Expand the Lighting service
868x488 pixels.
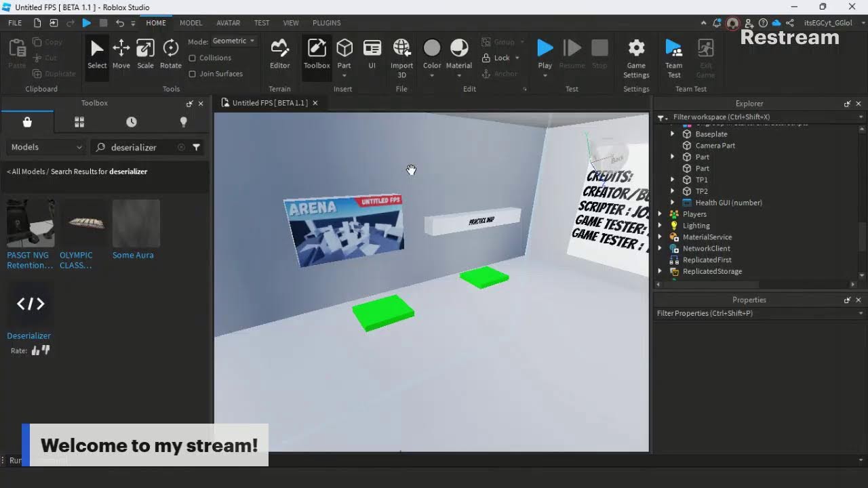[660, 226]
